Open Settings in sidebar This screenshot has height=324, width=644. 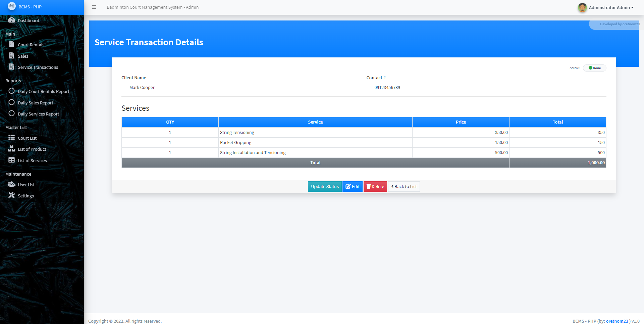tap(42, 196)
